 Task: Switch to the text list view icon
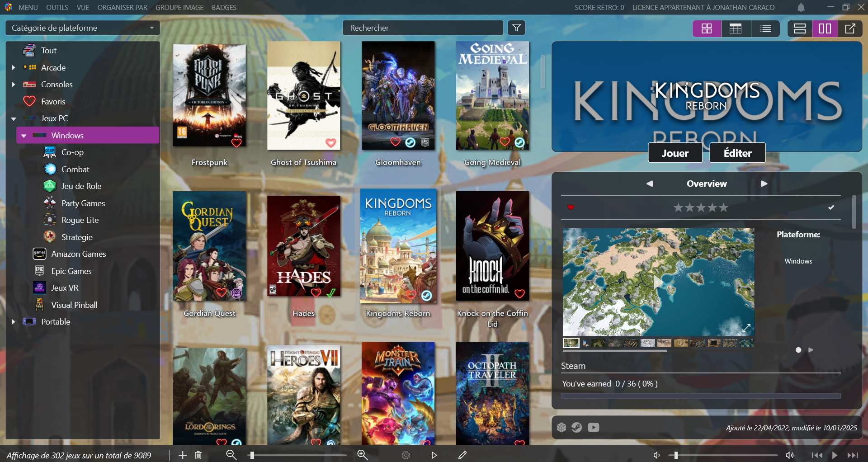pyautogui.click(x=766, y=28)
